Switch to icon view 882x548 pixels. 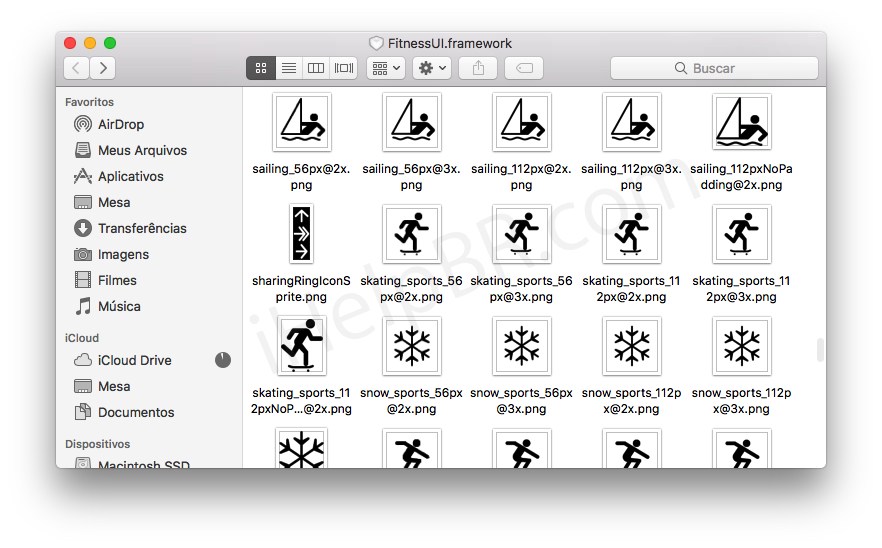(x=260, y=68)
